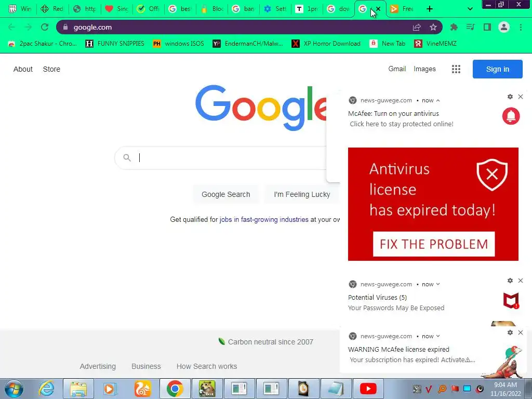Viewport: 532px width, 399px height.
Task: Open the Gmail link
Action: pos(397,69)
